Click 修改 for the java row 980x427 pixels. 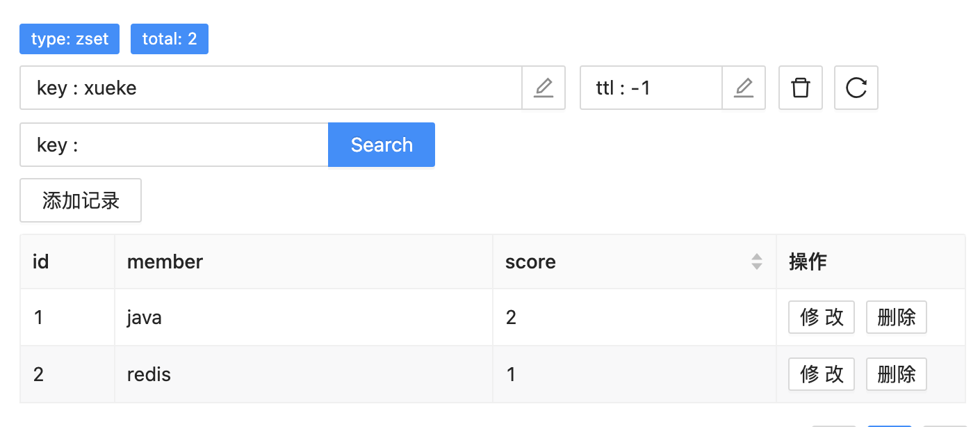822,317
